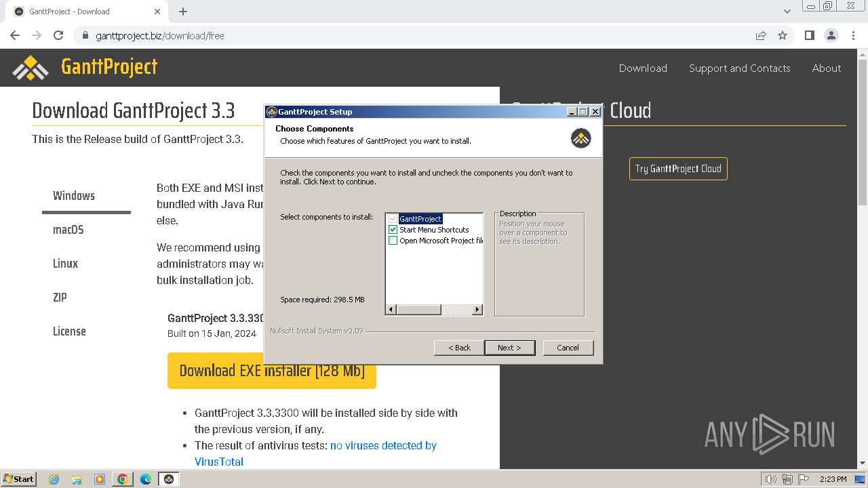Viewport: 868px width, 488px height.
Task: Enable Open Microsoft Project files checkbox
Action: coord(393,241)
